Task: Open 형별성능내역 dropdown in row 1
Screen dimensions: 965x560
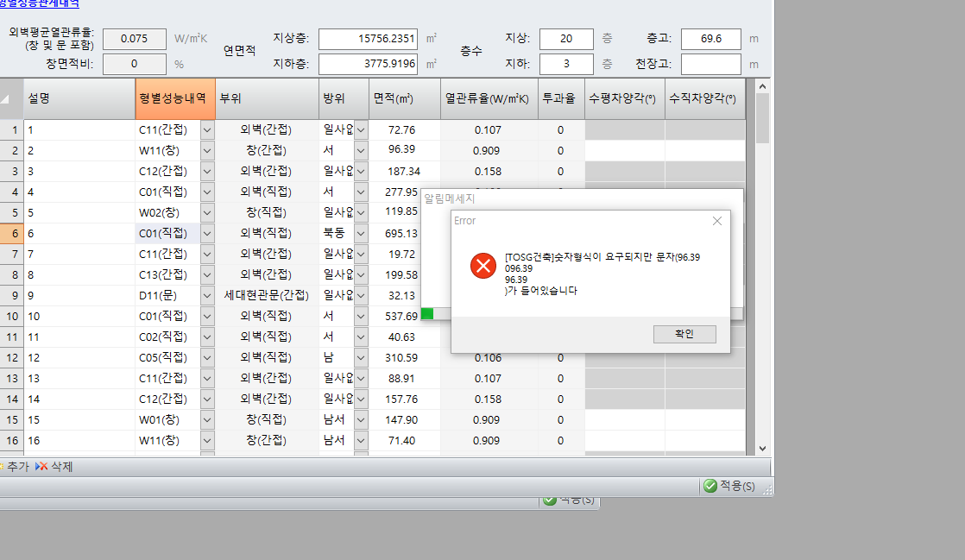Action: pos(207,130)
